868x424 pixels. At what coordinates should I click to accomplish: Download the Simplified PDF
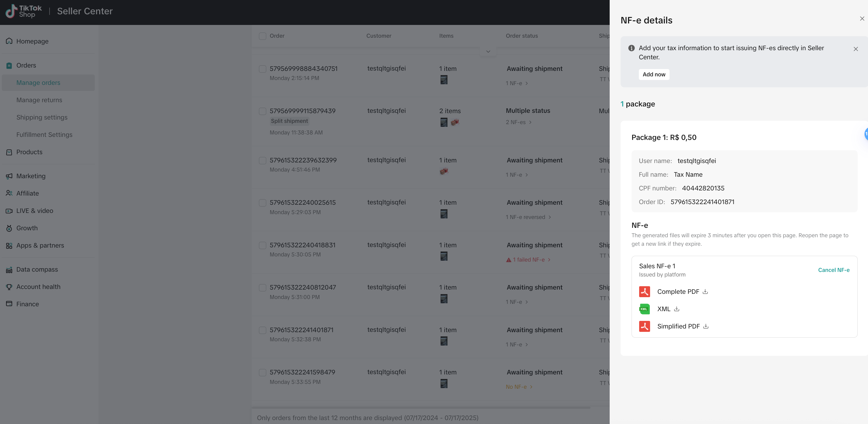click(706, 326)
